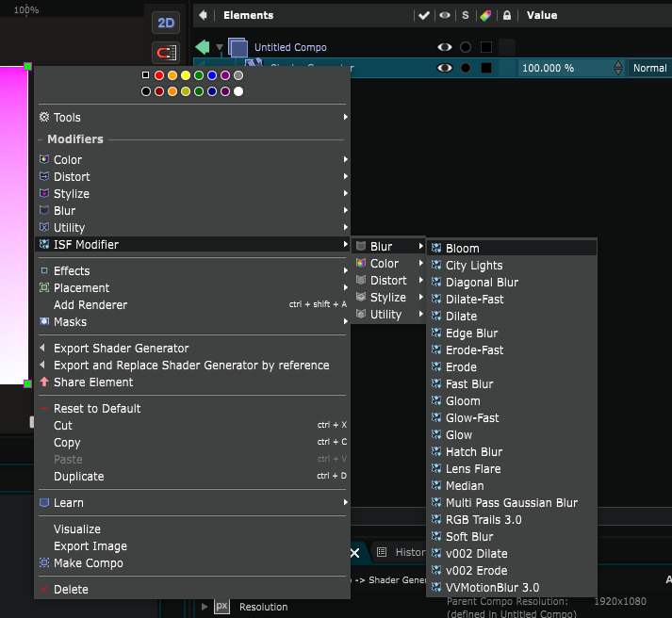
Task: Click the Bloom ISF icon
Action: (436, 248)
